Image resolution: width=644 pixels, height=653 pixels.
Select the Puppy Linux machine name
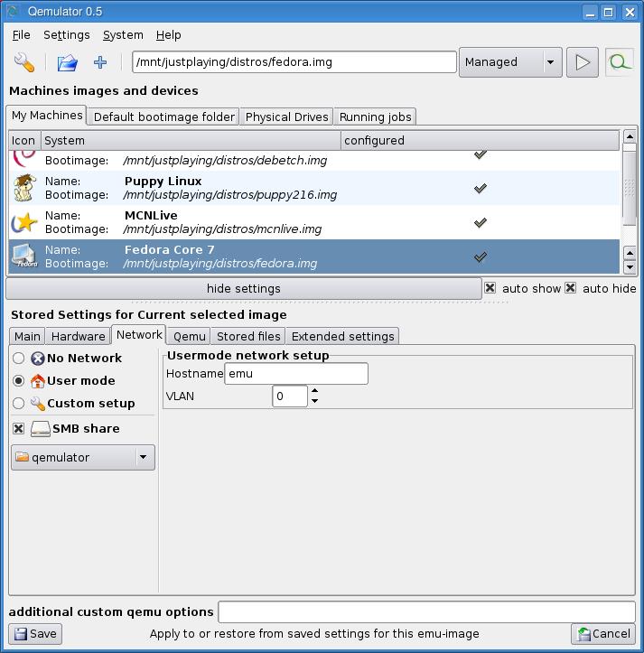pyautogui.click(x=163, y=182)
